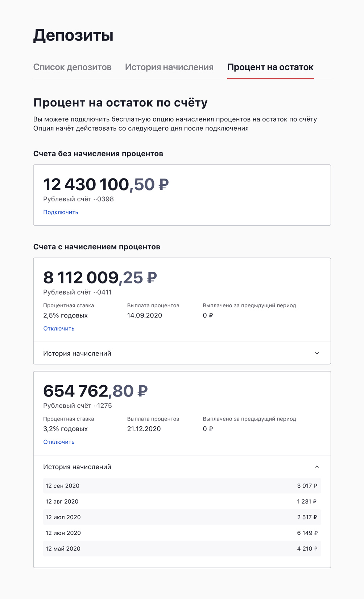Select the Процент на остаток tab
This screenshot has height=599, width=364.
(x=270, y=67)
